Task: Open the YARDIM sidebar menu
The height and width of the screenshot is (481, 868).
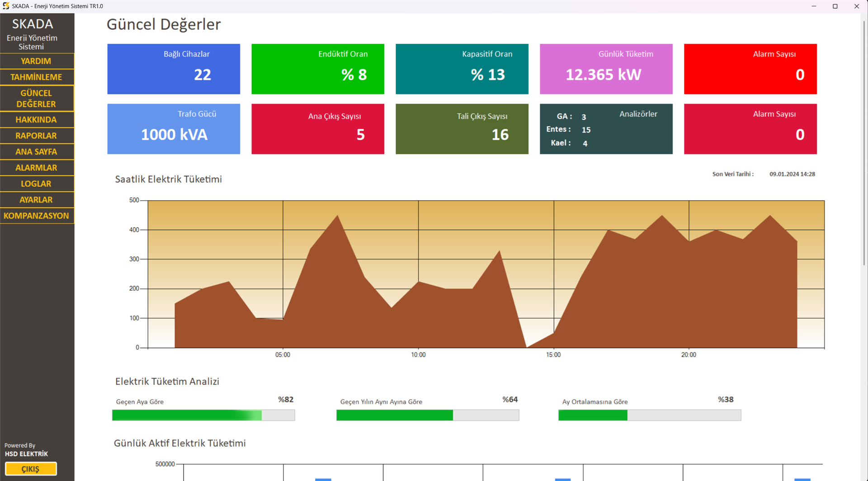Action: (x=36, y=61)
